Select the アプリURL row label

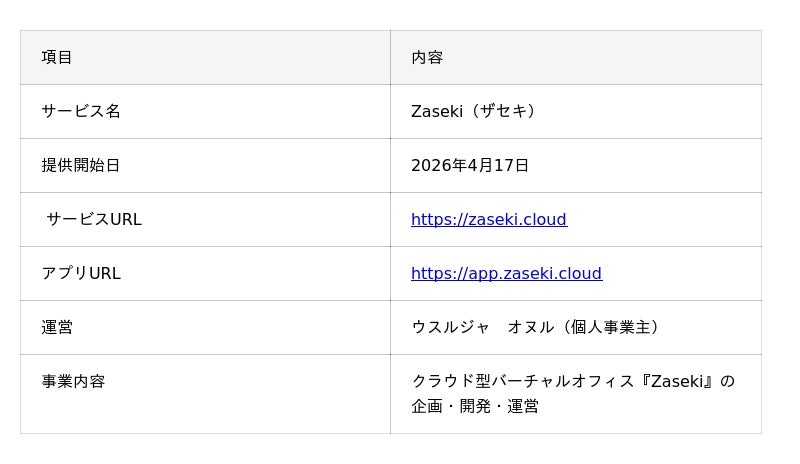tap(81, 273)
